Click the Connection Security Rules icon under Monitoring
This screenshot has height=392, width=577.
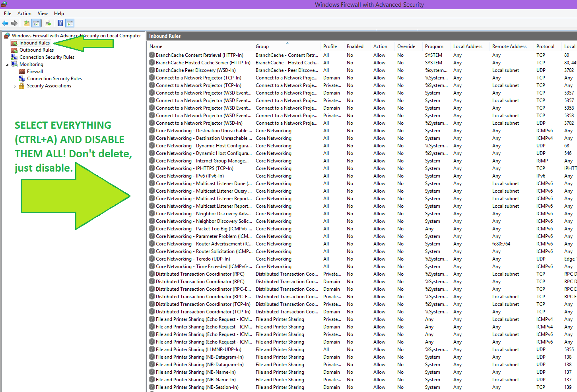22,79
